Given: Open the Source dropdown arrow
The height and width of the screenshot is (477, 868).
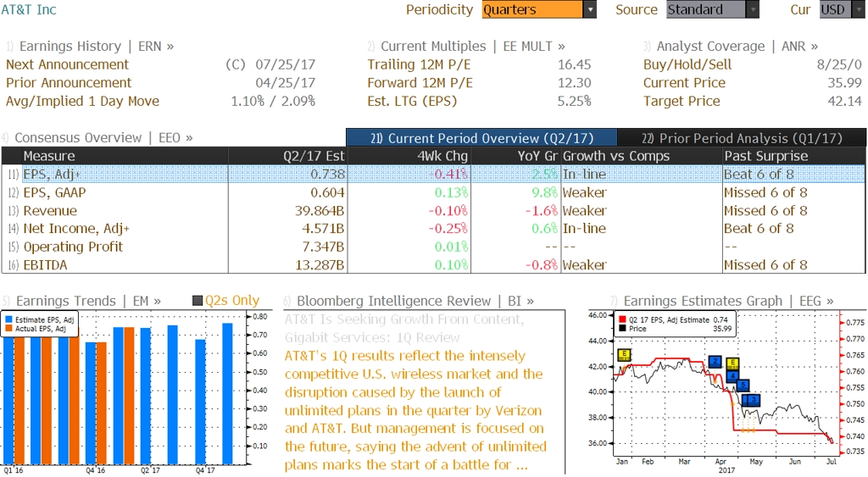Looking at the screenshot, I should tap(753, 9).
